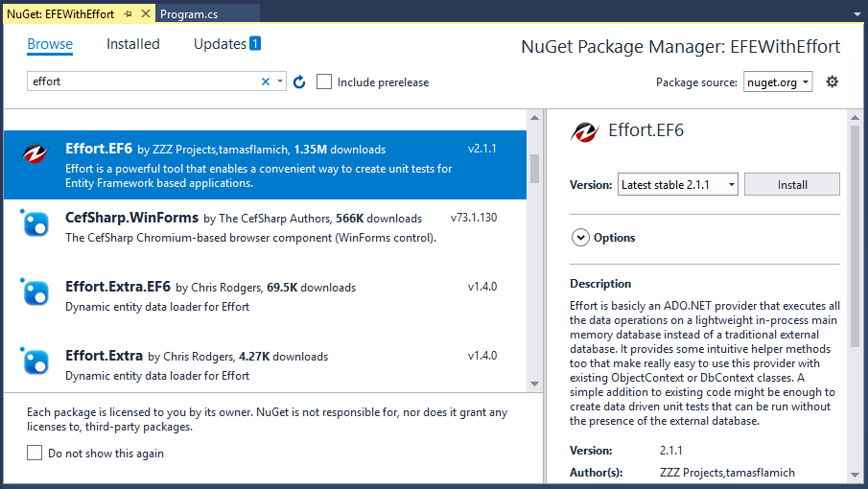
Task: Install the Effort.EF6 package
Action: coord(791,185)
